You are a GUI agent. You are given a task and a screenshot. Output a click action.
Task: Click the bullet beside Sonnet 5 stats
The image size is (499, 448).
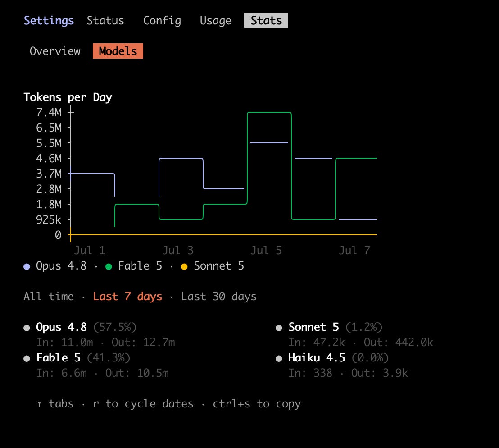click(279, 328)
